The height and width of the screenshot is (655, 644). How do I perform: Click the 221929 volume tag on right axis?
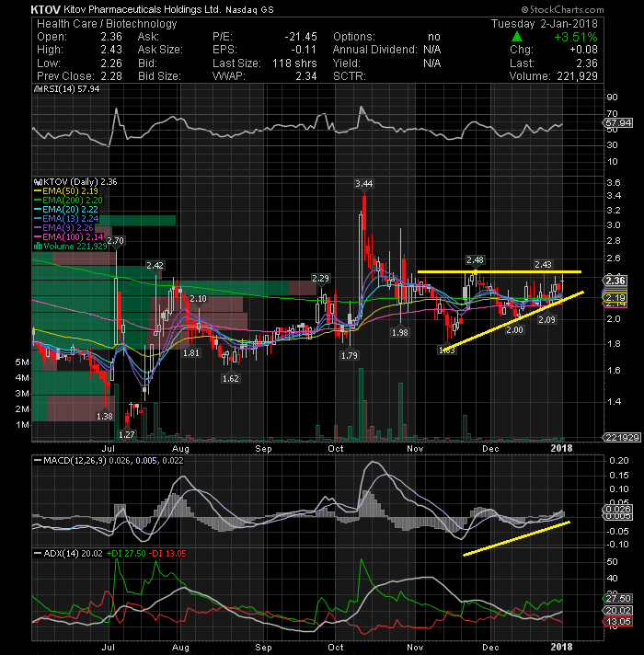click(622, 437)
